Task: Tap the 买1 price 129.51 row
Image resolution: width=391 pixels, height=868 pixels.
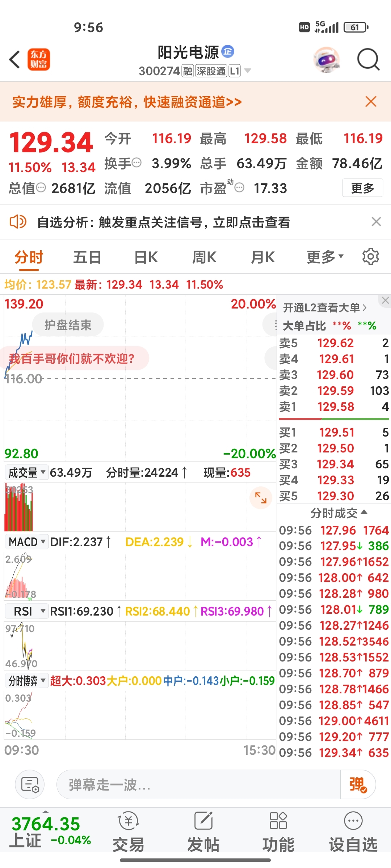Action: [x=334, y=432]
